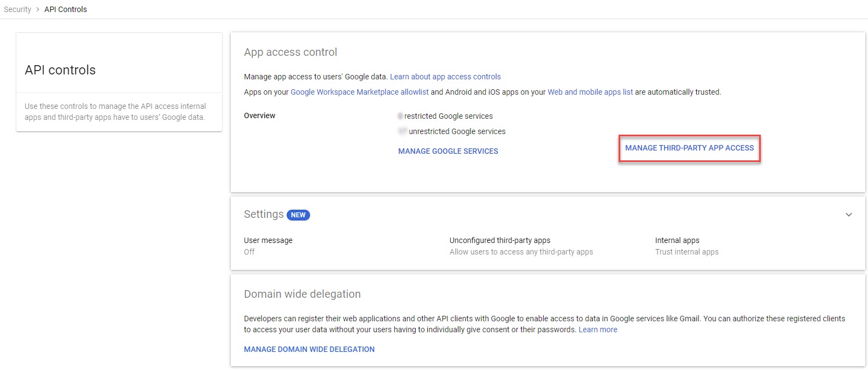Open the 'Web and mobile apps list' link
The height and width of the screenshot is (370, 868).
coord(590,92)
